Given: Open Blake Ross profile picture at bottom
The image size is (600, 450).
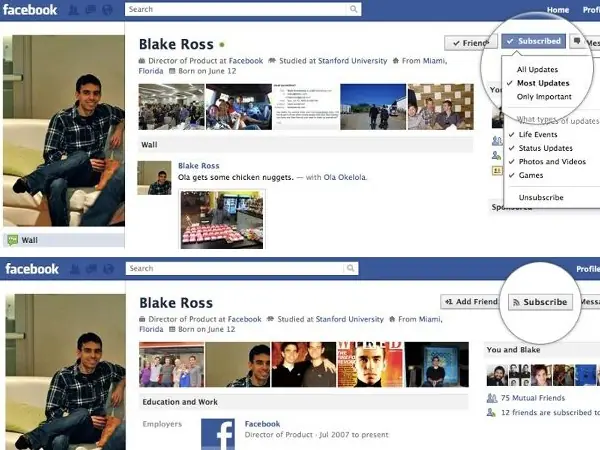Looking at the screenshot, I should click(x=65, y=372).
